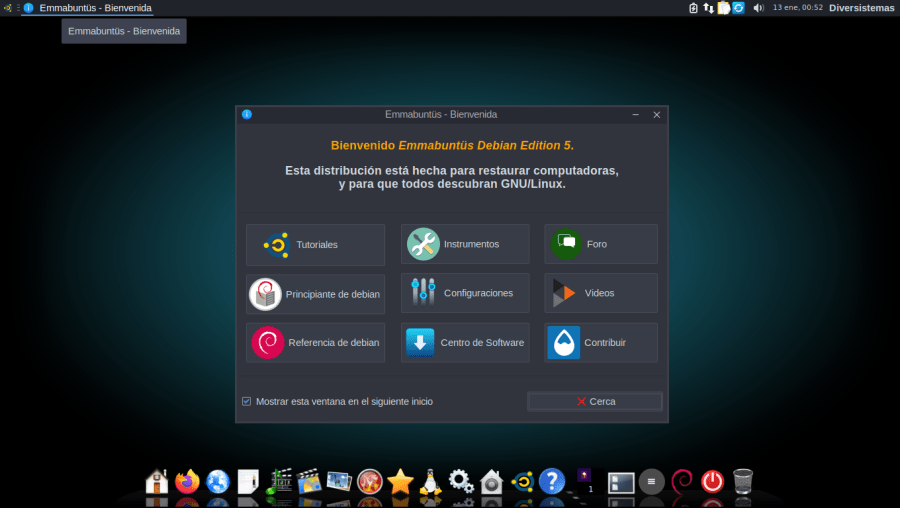Image resolution: width=900 pixels, height=508 pixels.
Task: Launch Firefox from the dock
Action: [x=187, y=482]
